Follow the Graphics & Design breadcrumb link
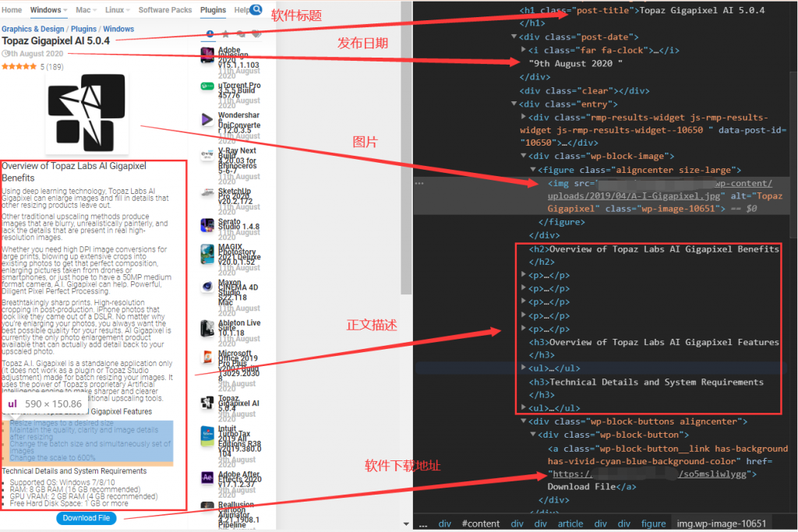 click(33, 29)
